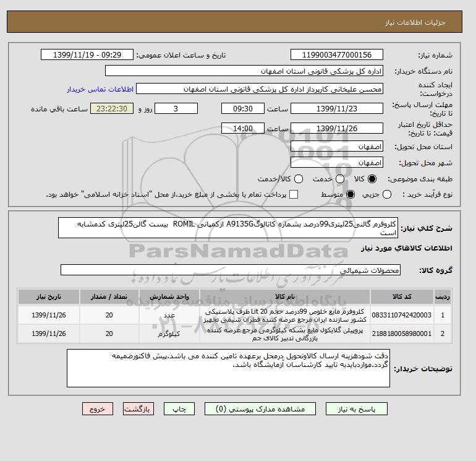Click delivery city field اصفهان

[x=337, y=163]
